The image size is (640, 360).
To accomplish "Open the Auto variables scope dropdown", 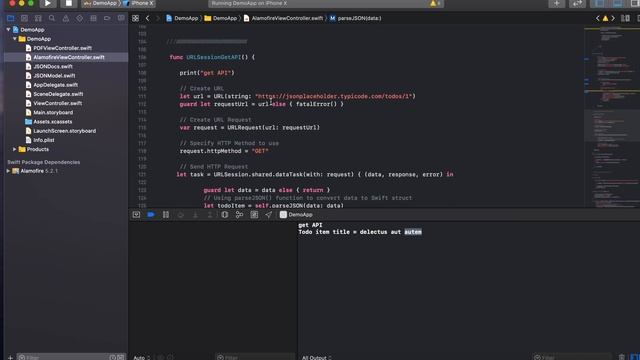I will [x=142, y=358].
